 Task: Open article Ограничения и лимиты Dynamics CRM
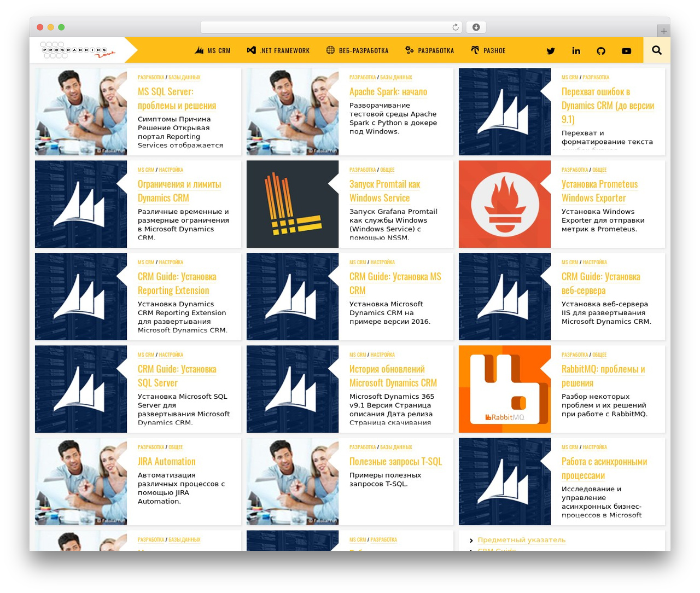click(179, 191)
